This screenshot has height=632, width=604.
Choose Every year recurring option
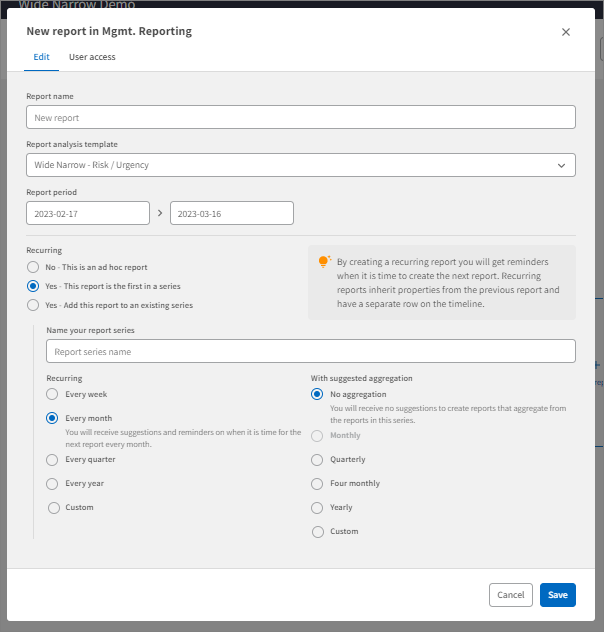52,483
